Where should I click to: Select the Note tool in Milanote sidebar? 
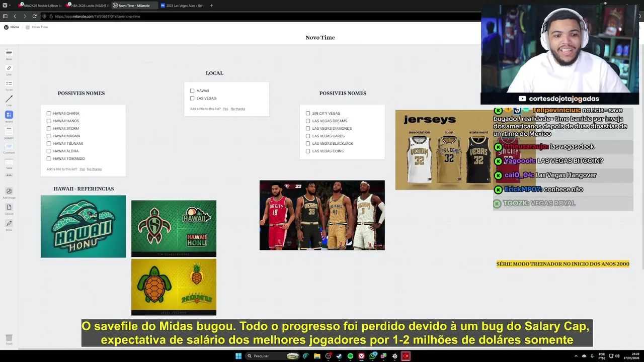9,54
